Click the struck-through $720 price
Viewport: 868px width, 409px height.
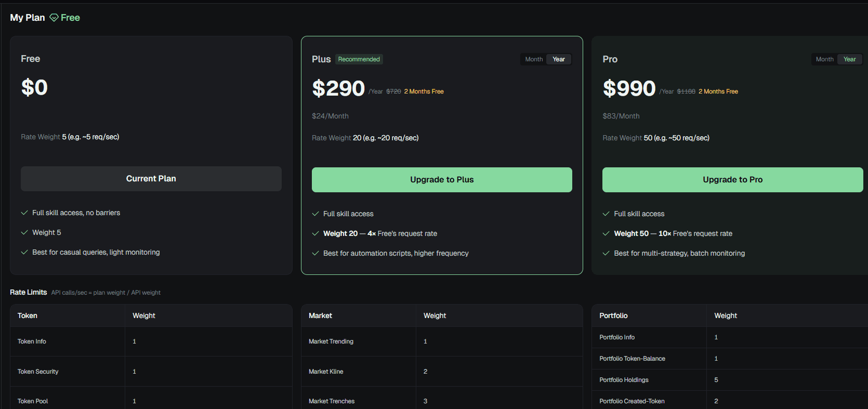(x=393, y=91)
